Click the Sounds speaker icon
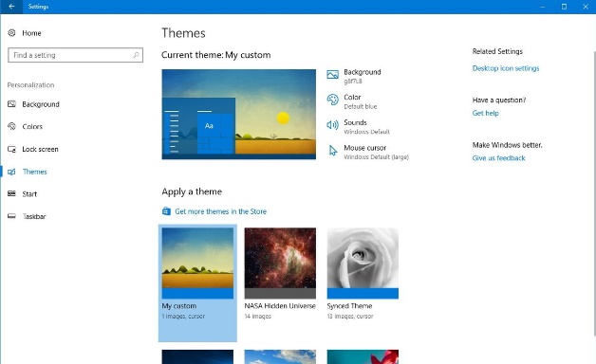596x364 pixels. tap(332, 125)
